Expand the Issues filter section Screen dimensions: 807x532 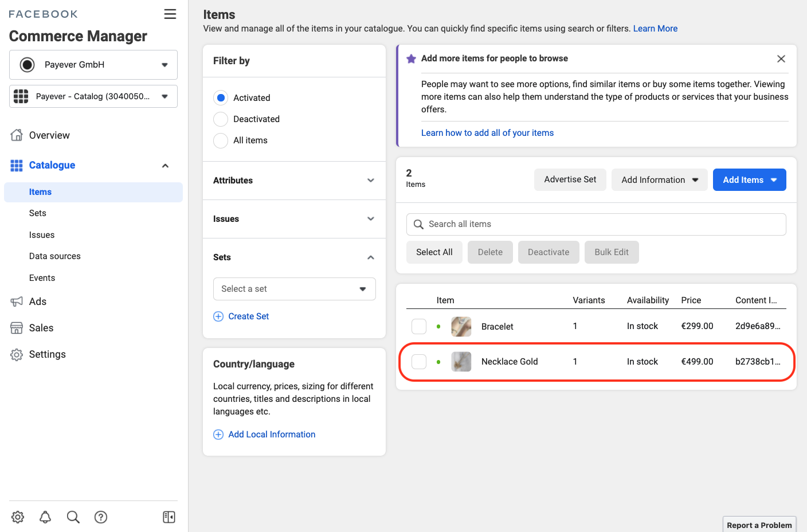(x=294, y=219)
